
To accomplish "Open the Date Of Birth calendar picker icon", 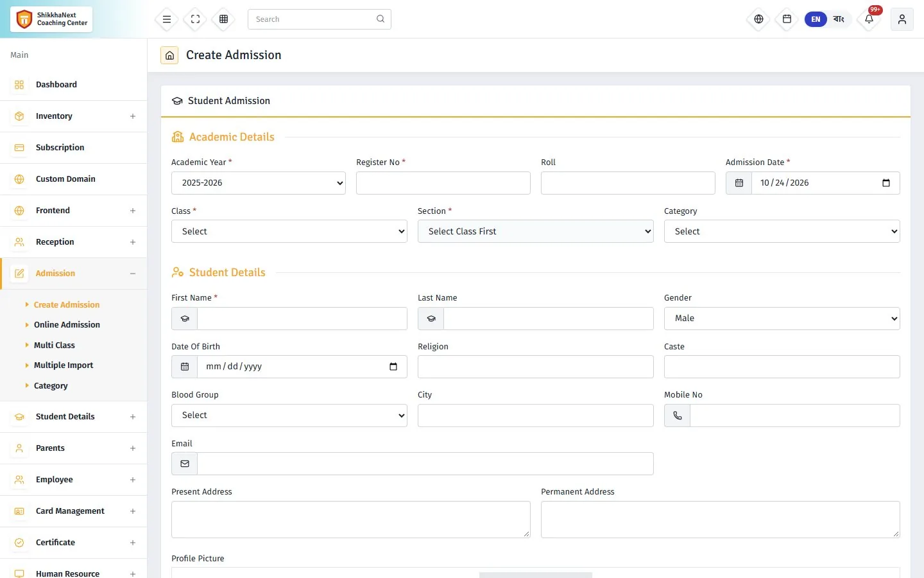I will tap(393, 367).
